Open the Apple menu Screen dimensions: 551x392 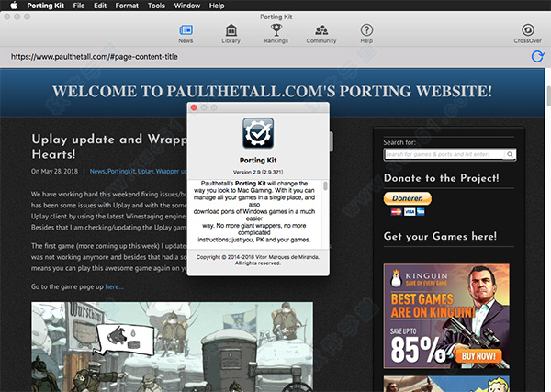[x=14, y=6]
